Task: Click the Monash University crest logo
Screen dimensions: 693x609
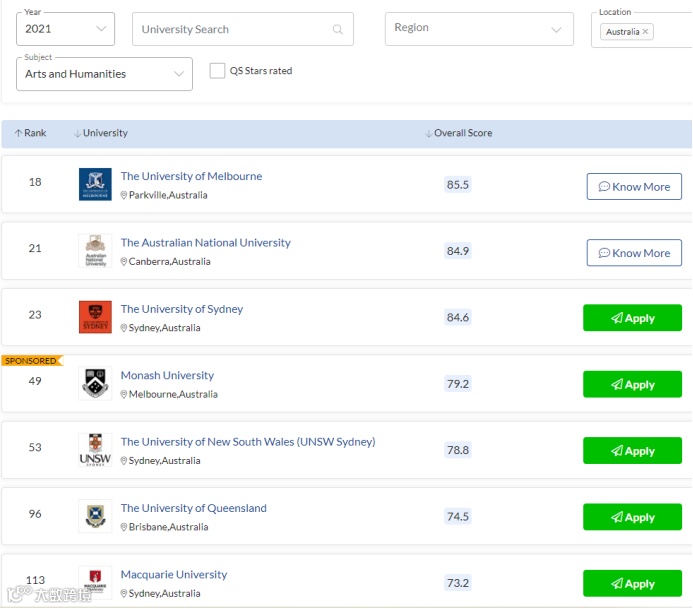Action: pyautogui.click(x=95, y=384)
